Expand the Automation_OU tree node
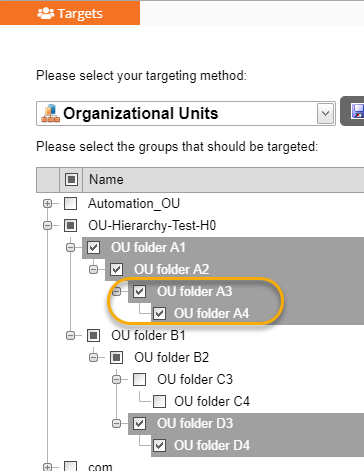The width and height of the screenshot is (364, 471). coord(48,203)
